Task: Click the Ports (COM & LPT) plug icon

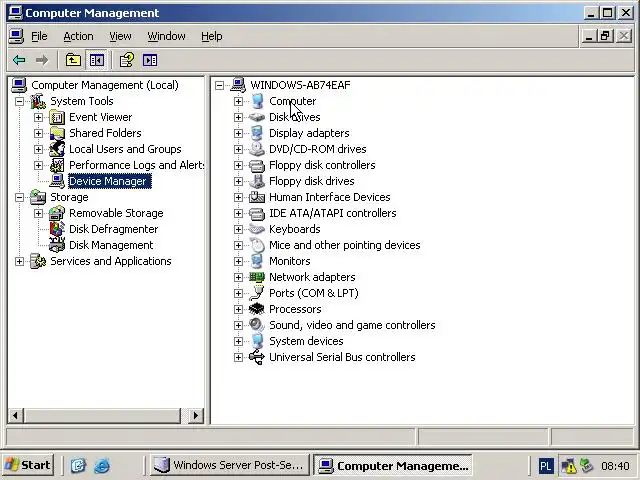Action: (257, 293)
